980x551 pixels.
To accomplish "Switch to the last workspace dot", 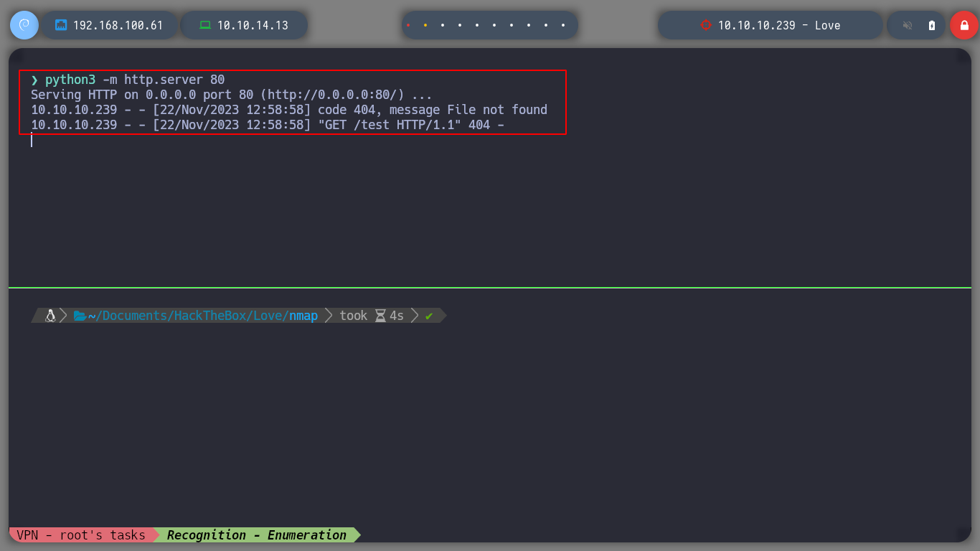I will (x=563, y=25).
